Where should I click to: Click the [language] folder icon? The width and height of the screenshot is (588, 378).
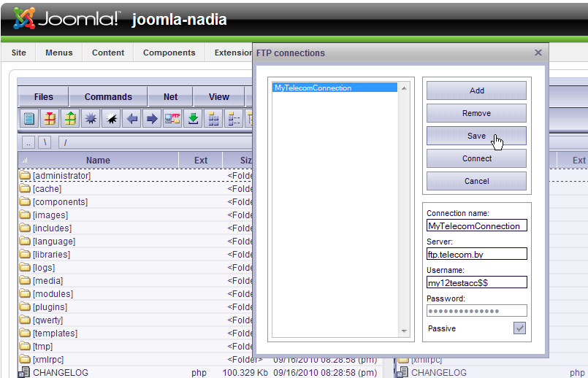coord(25,241)
